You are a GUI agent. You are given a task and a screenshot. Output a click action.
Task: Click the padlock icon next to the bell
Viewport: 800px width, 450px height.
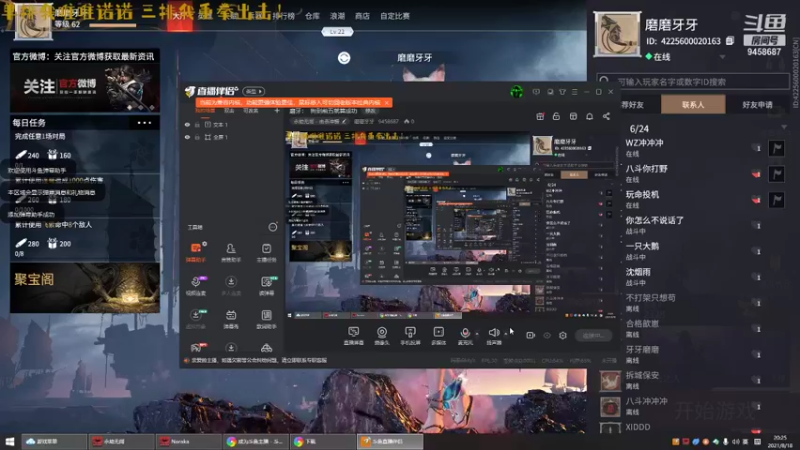pyautogui.click(x=556, y=116)
